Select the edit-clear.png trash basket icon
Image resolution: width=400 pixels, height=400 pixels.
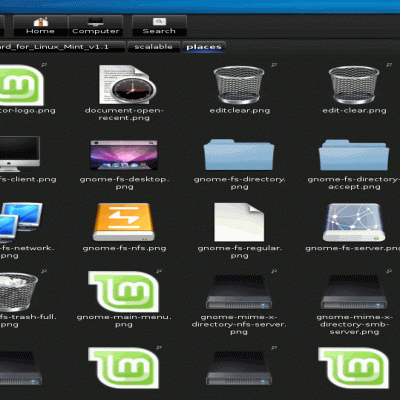354,85
